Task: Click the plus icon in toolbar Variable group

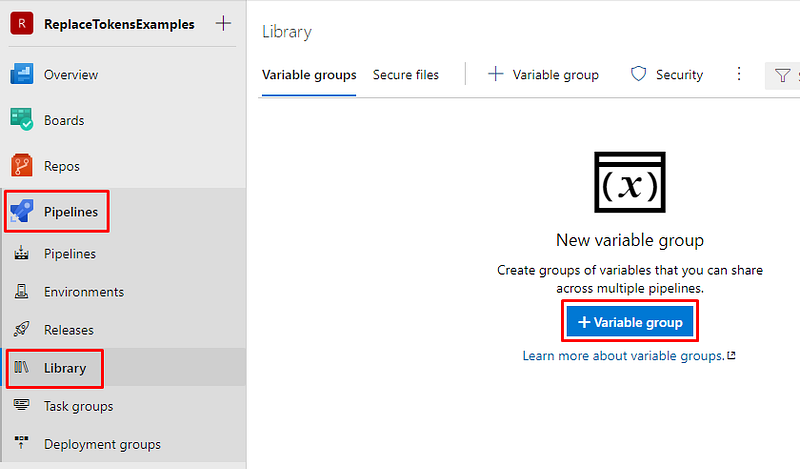Action: [495, 74]
